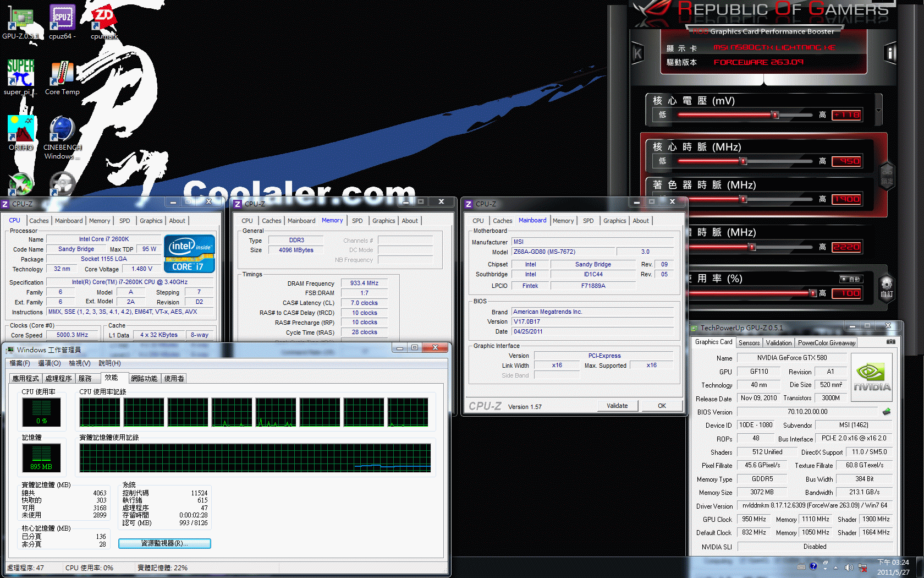The image size is (924, 578).
Task: Open the Core Temp desktop shortcut
Action: pos(62,78)
